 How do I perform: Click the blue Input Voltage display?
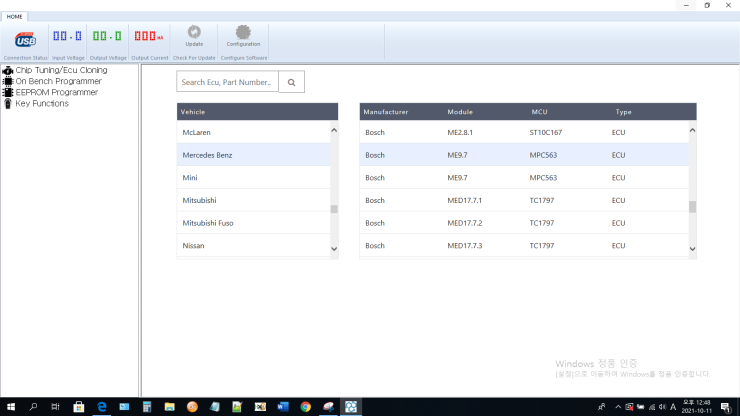click(67, 35)
